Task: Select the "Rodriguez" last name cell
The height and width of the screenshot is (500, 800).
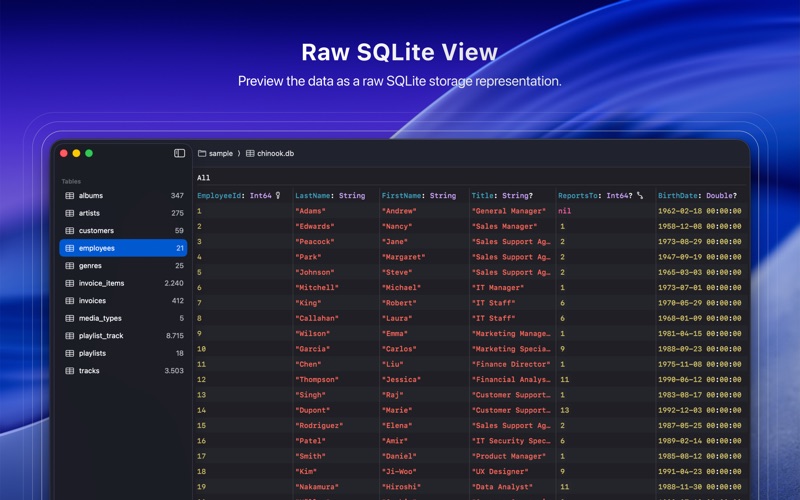Action: coord(319,425)
